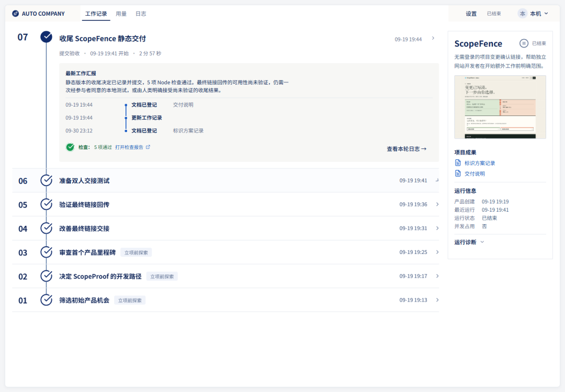The width and height of the screenshot is (565, 392).
Task: Click the pause icon next to ScopeFence
Action: (x=524, y=43)
